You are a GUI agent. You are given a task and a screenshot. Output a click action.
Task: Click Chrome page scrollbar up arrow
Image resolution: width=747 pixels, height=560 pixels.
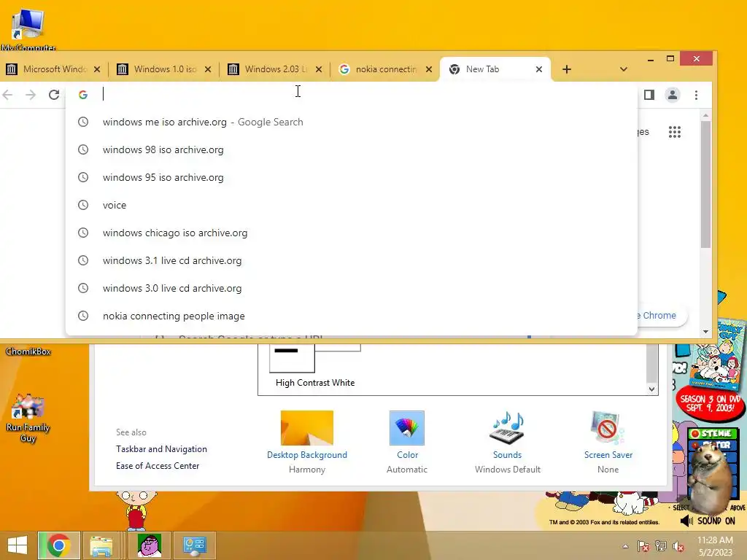pos(705,115)
